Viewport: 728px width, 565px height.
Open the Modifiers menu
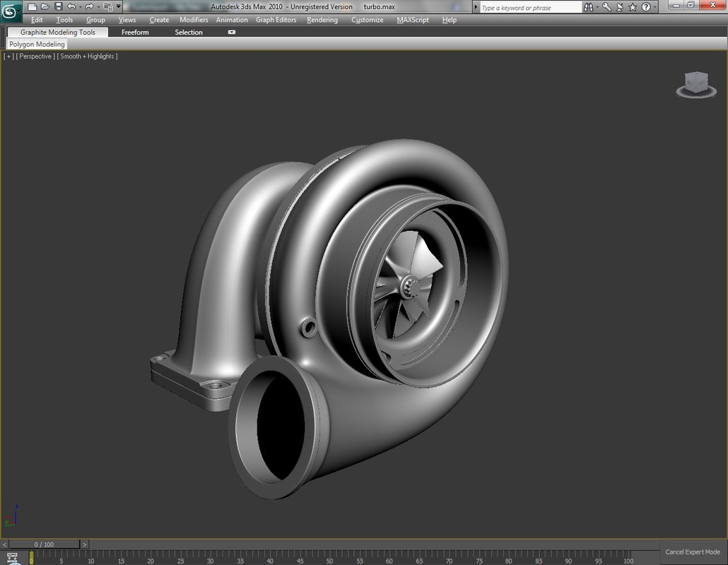click(x=194, y=20)
